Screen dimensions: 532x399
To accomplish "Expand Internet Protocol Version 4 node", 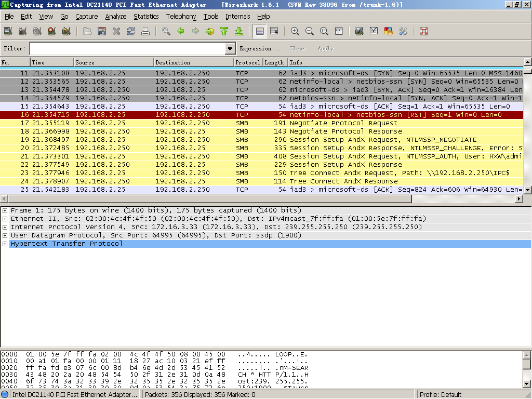I will (x=5, y=227).
